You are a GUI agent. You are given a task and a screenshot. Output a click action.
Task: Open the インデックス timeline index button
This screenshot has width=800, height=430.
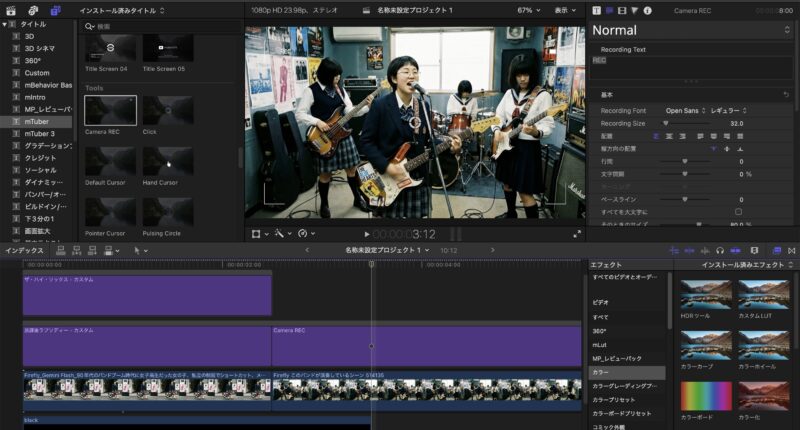(24, 250)
